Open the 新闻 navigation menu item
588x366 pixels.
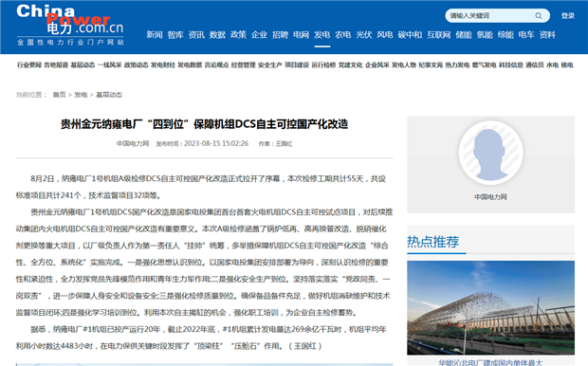point(155,35)
